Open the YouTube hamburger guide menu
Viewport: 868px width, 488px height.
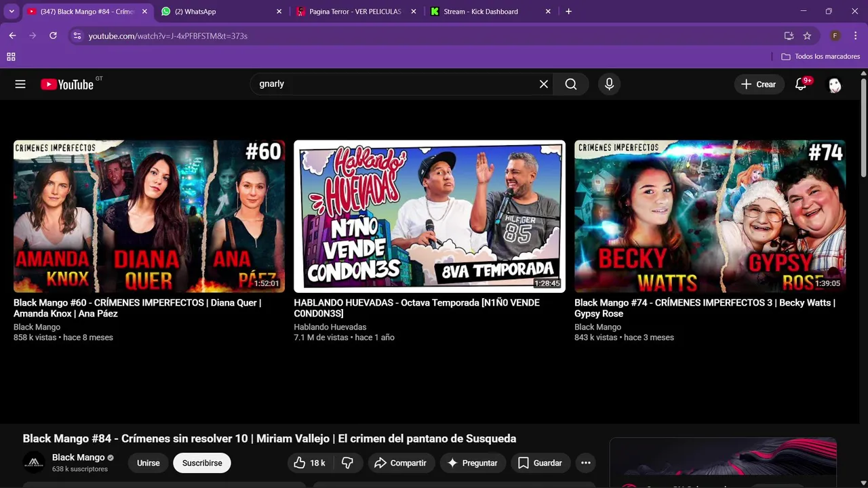[20, 84]
